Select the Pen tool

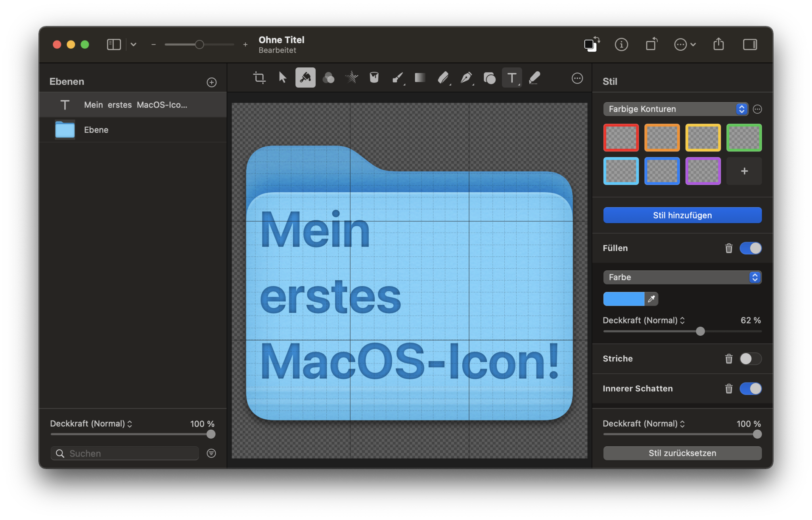[x=467, y=78]
